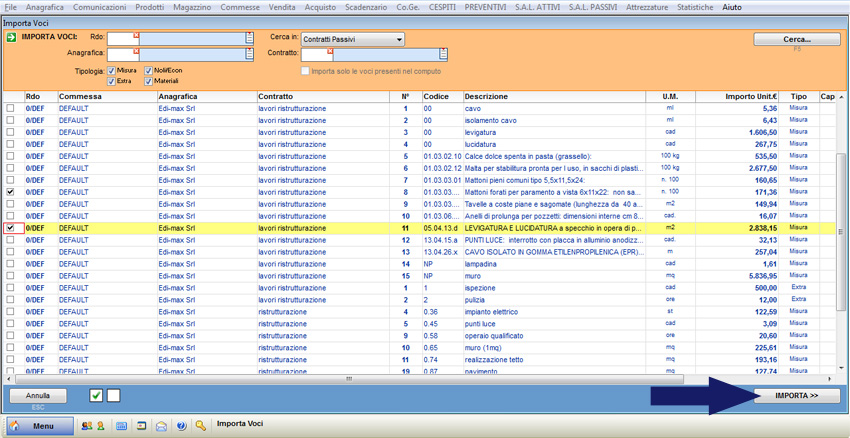Open the Magazzino menu
The image size is (850, 438).
pos(191,7)
